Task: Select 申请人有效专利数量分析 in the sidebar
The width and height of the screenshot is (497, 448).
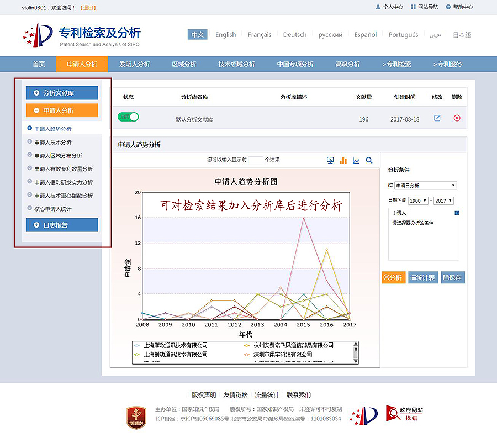Action: click(x=64, y=169)
